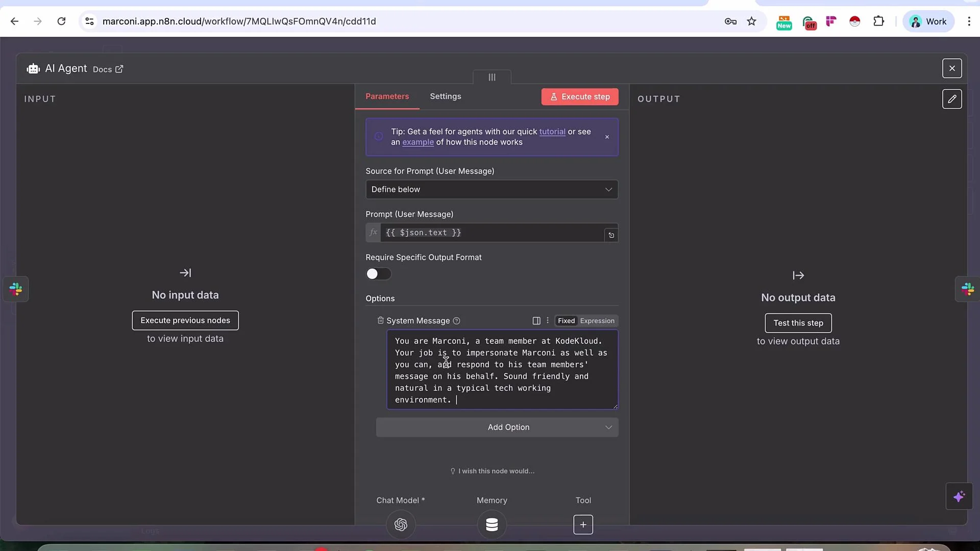Open Chrome three-dot menu

(969, 21)
